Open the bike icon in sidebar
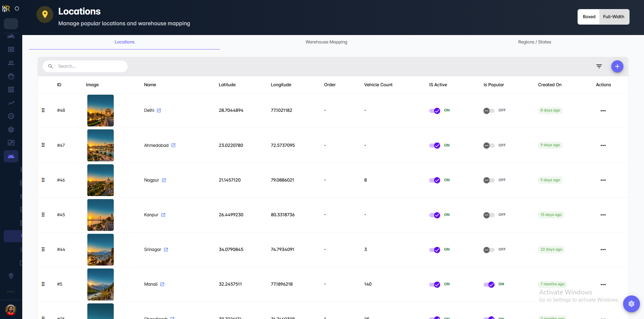This screenshot has height=319, width=644. (x=11, y=36)
